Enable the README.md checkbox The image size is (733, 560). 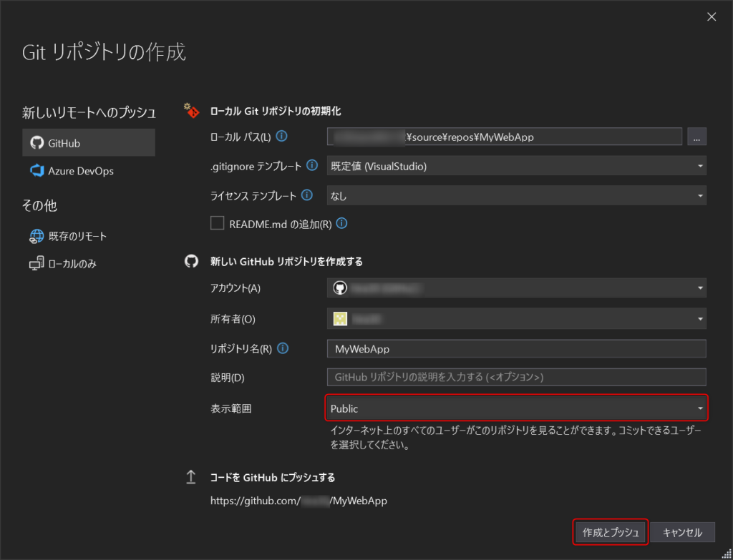point(217,223)
